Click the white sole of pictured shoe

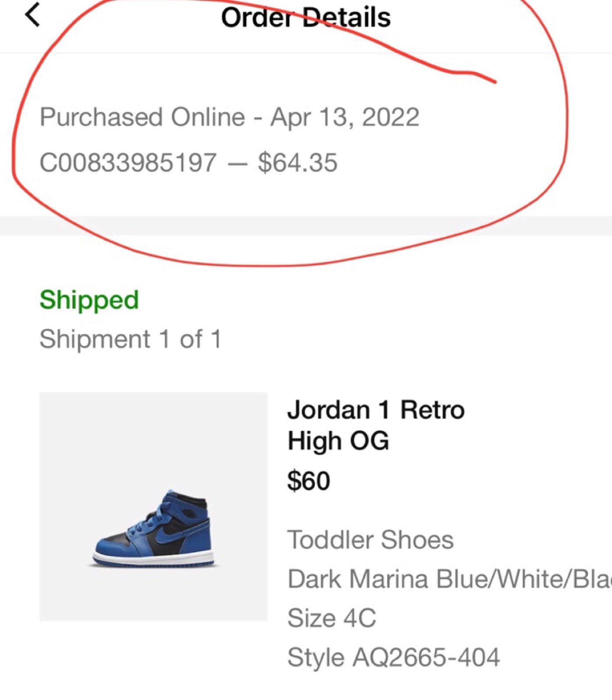[x=153, y=558]
